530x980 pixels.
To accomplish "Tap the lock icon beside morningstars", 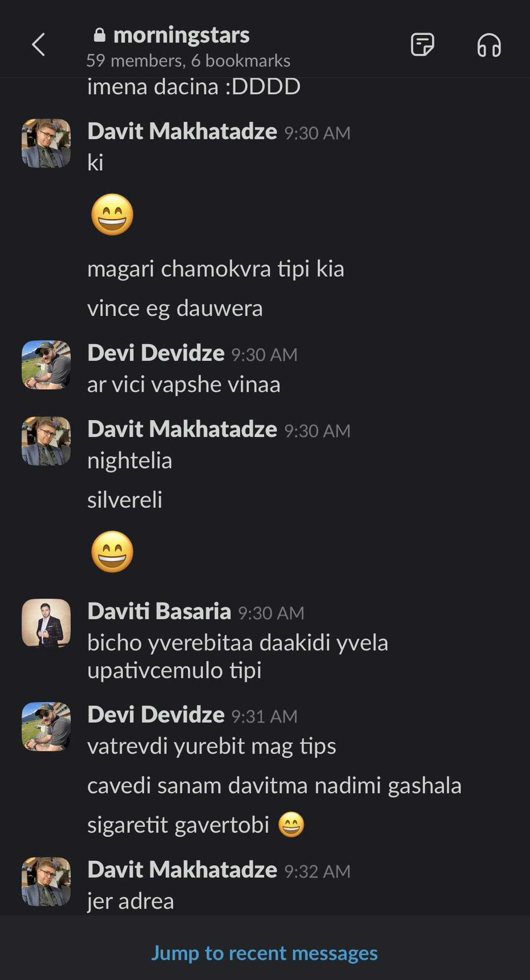I will [99, 35].
